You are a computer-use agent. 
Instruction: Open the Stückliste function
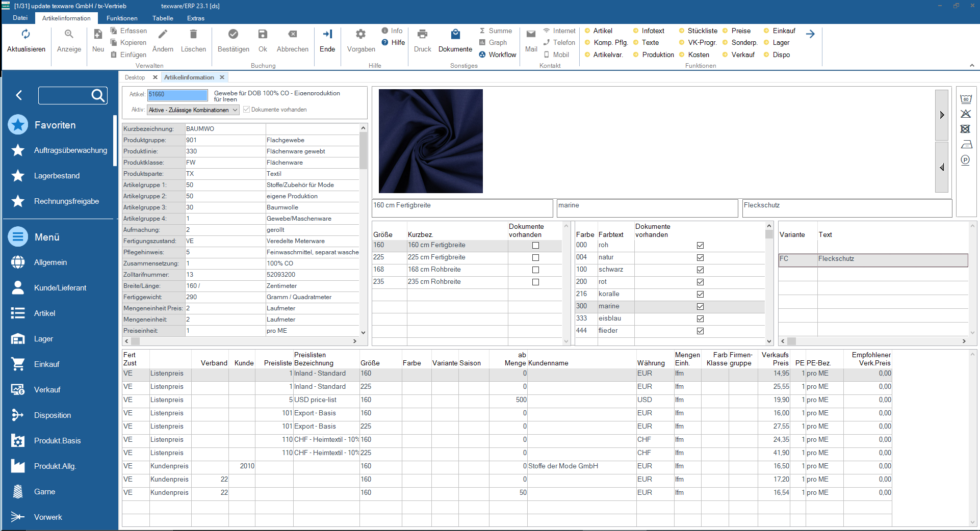(x=698, y=31)
